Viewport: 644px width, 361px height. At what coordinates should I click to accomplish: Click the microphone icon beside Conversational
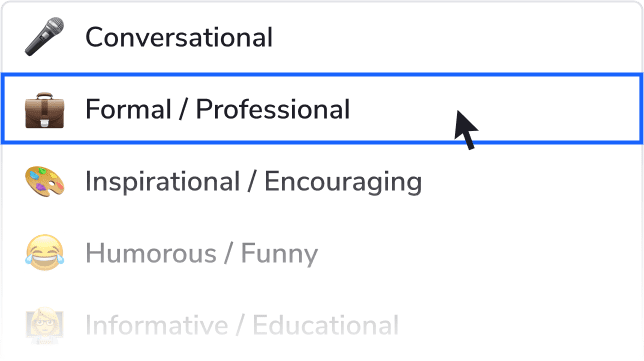point(44,37)
